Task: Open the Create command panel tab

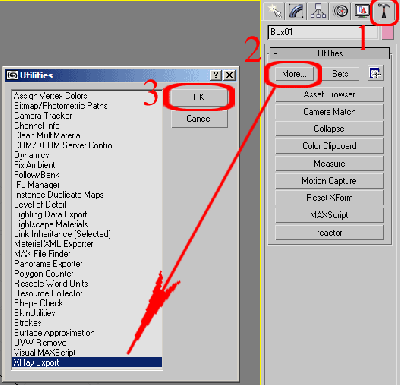Action: pyautogui.click(x=275, y=11)
